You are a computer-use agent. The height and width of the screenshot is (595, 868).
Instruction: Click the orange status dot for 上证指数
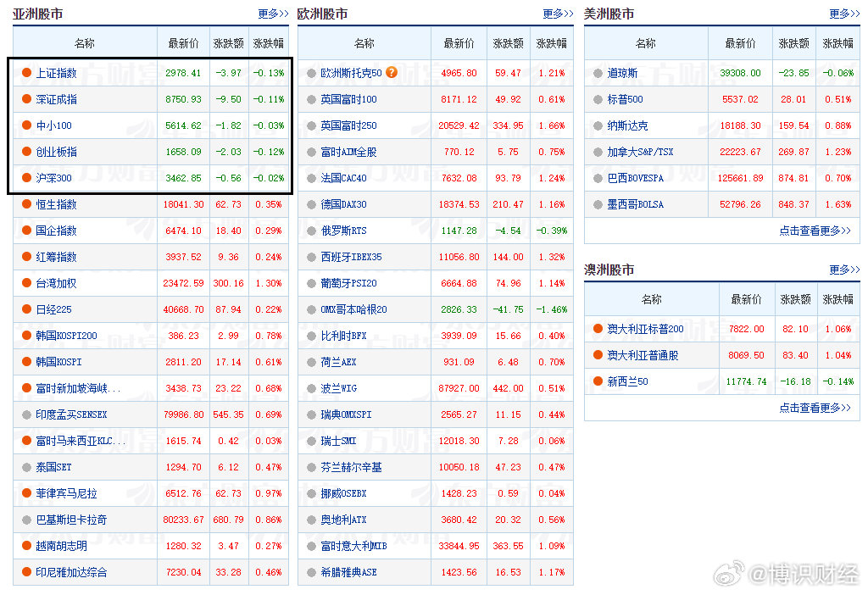[26, 73]
